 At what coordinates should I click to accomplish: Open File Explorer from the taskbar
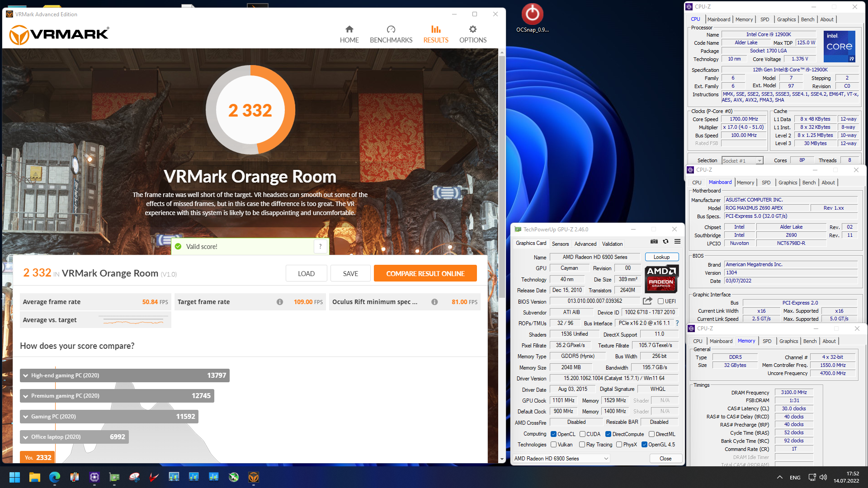coord(35,477)
